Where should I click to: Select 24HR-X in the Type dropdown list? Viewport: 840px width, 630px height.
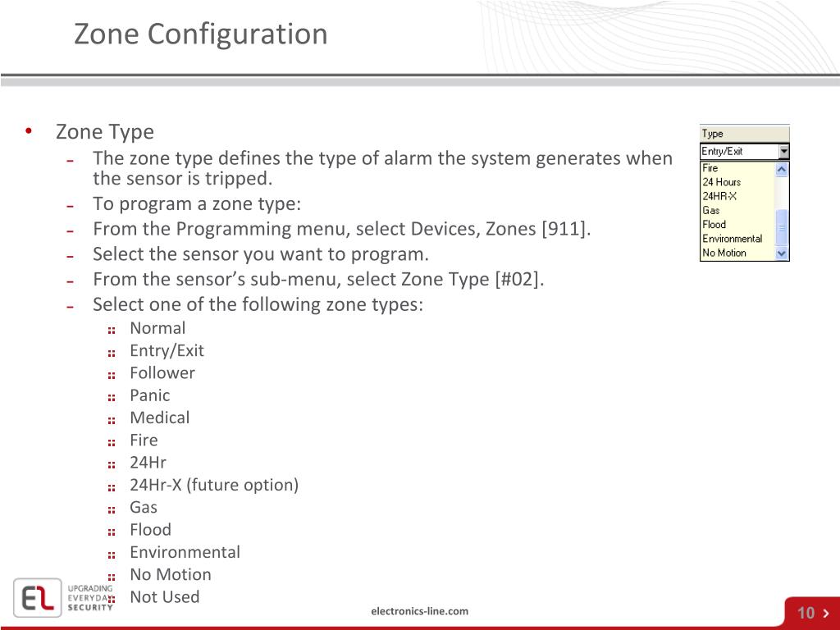(719, 196)
